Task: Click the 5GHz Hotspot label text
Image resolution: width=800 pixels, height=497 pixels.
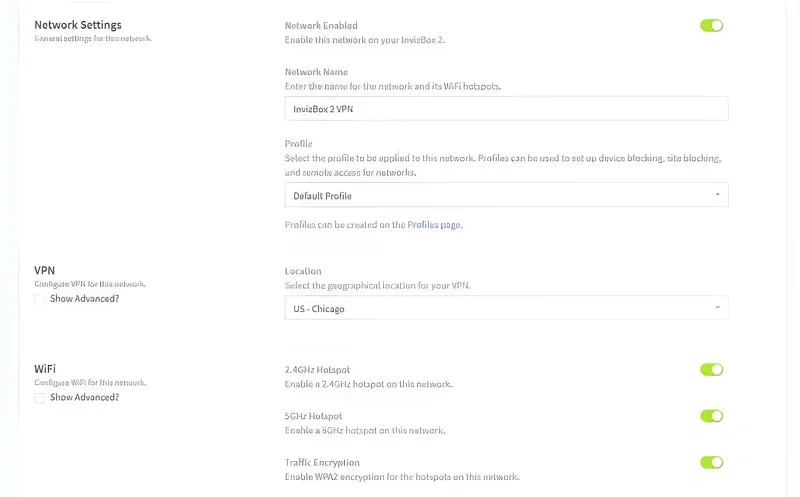Action: pyautogui.click(x=313, y=416)
